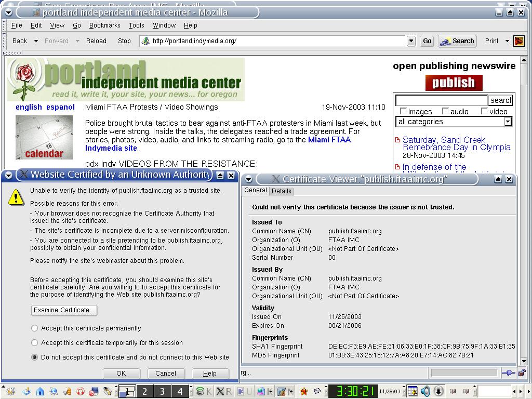Click the security padlock icon in the status bar
532x399 pixels.
tap(521, 373)
